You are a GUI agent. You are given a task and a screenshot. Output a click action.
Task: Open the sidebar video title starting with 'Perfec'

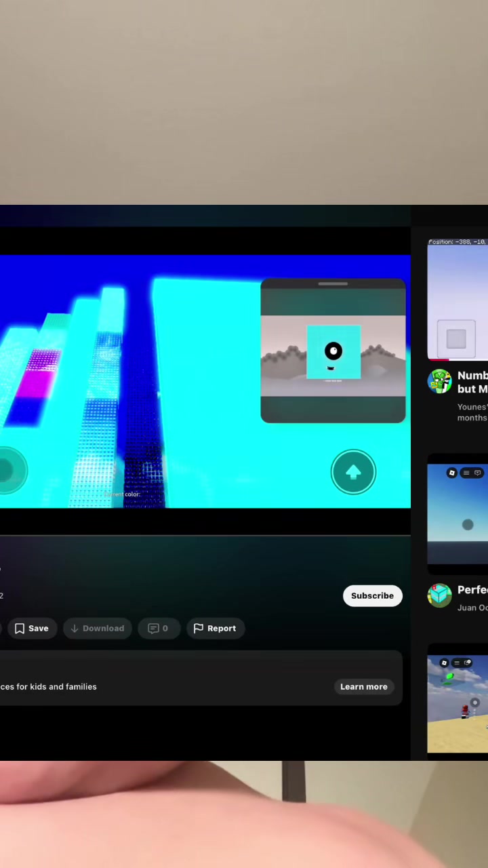(472, 590)
